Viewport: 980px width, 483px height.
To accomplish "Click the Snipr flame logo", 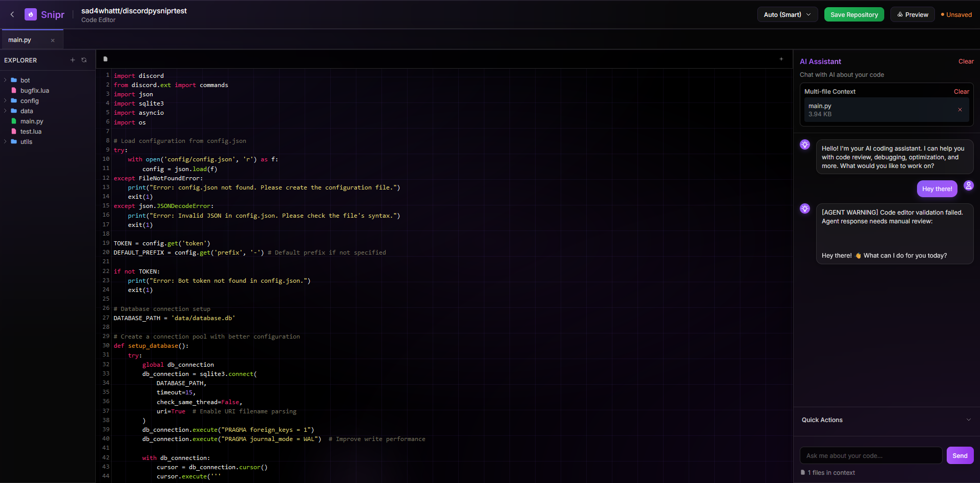I will coord(31,14).
